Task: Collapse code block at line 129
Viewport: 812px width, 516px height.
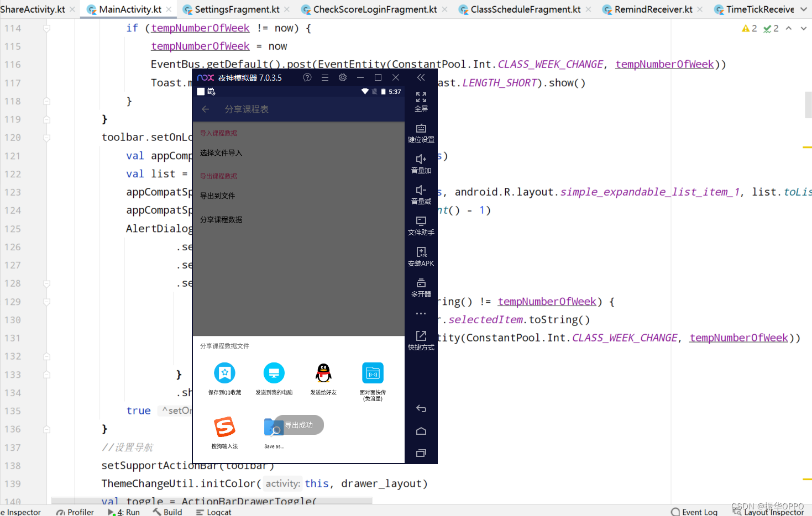Action: click(47, 302)
